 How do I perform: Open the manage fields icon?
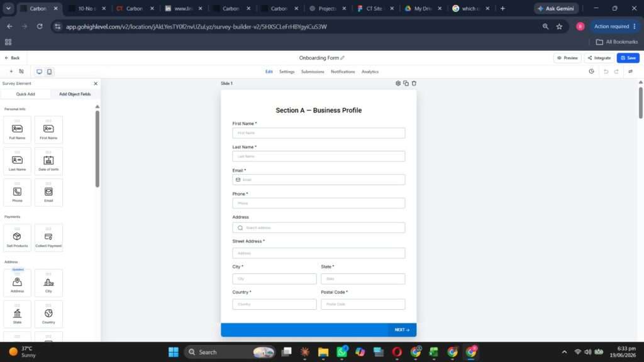tap(21, 72)
